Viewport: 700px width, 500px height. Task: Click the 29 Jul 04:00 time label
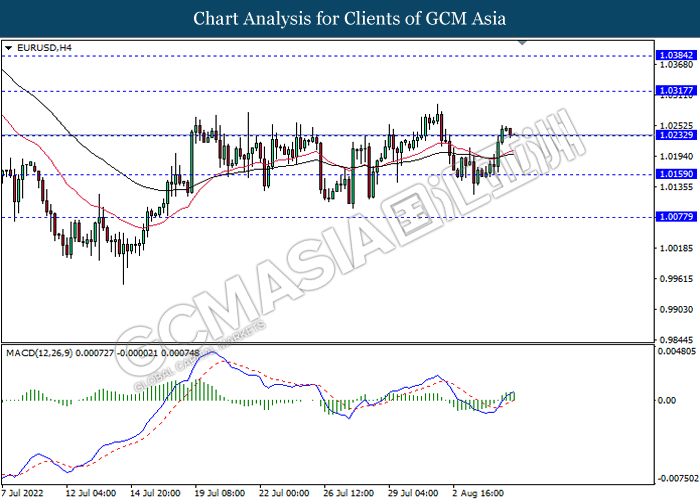pos(413,493)
